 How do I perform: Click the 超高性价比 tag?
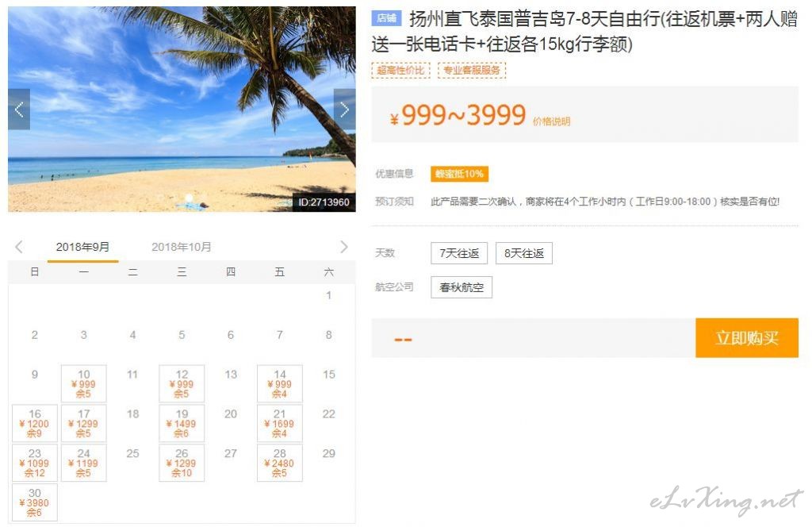click(x=400, y=70)
